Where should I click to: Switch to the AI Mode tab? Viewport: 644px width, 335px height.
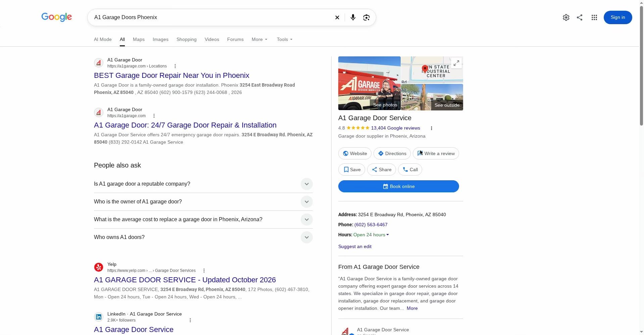click(103, 39)
